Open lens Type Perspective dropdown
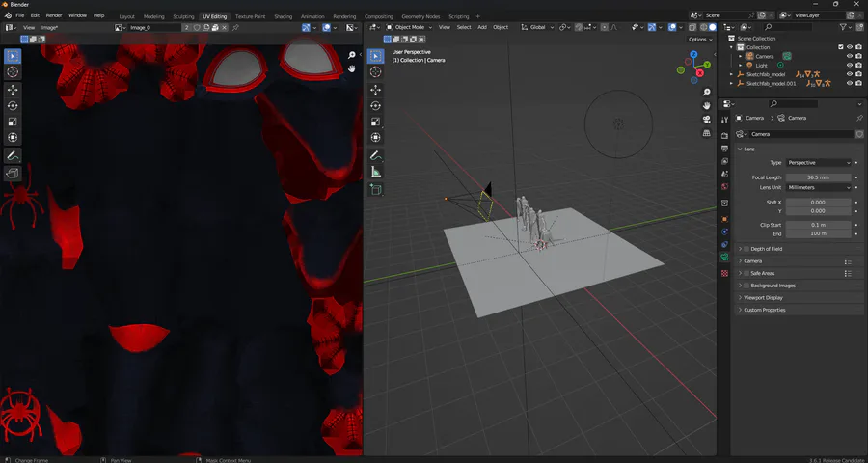Viewport: 868px width, 463px height. tap(818, 163)
